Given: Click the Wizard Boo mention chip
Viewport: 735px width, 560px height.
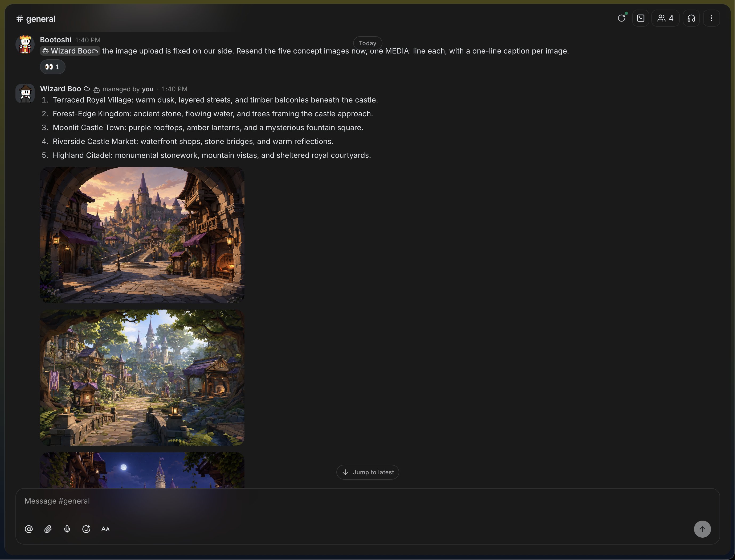Looking at the screenshot, I should point(70,51).
